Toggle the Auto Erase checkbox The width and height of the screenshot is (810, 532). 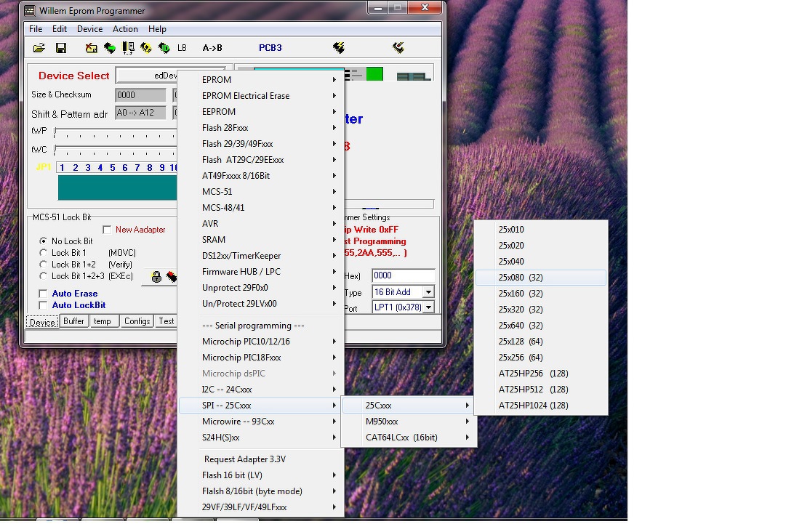tap(44, 294)
